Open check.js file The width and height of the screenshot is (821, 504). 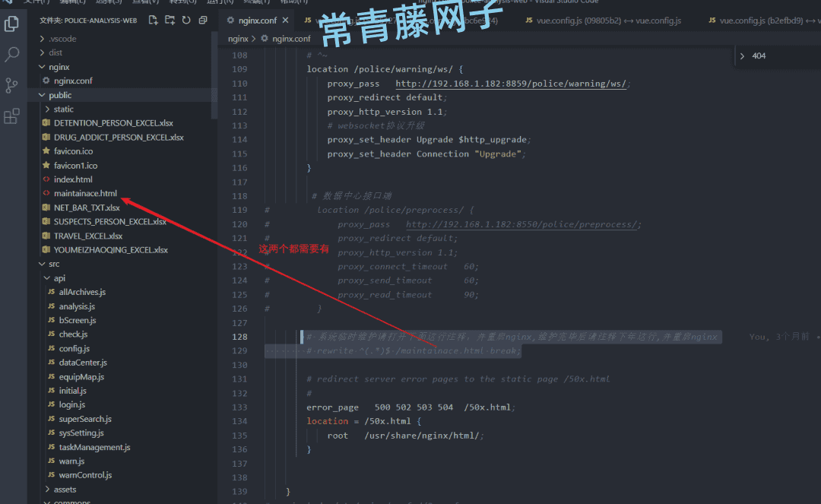73,334
